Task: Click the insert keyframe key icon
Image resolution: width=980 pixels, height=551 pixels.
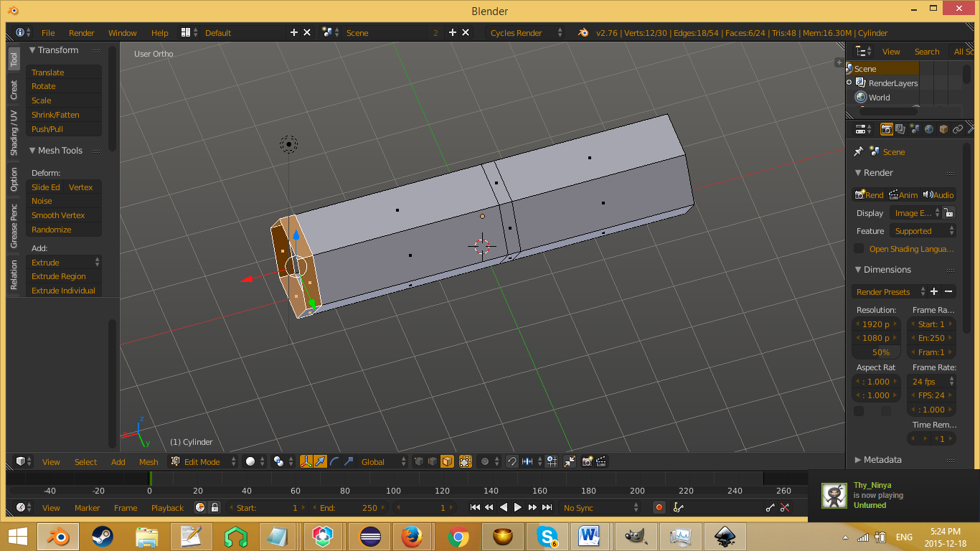Action: pos(771,507)
